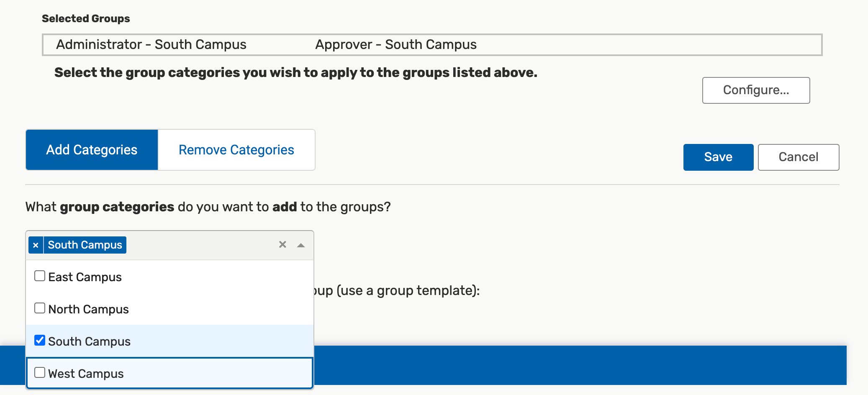Switch to the Remove Categories tab
The height and width of the screenshot is (395, 868).
point(236,150)
